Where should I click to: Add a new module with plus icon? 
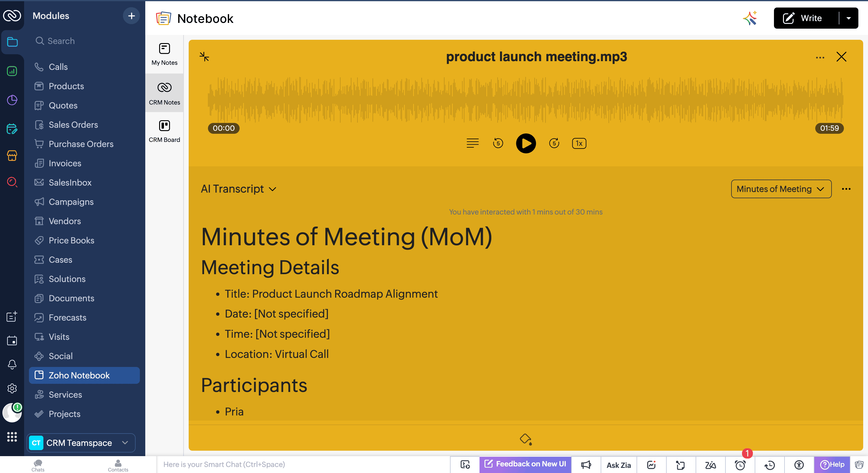pos(131,16)
